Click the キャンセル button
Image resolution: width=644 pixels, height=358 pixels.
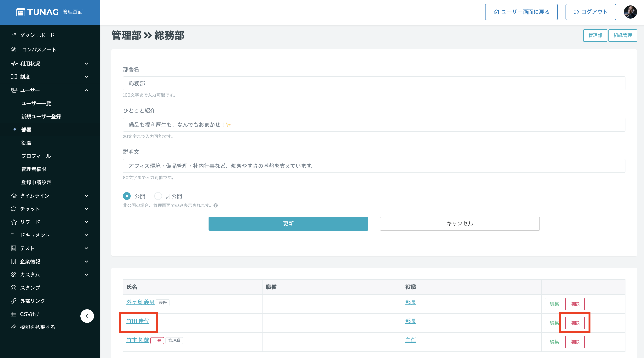pos(460,223)
